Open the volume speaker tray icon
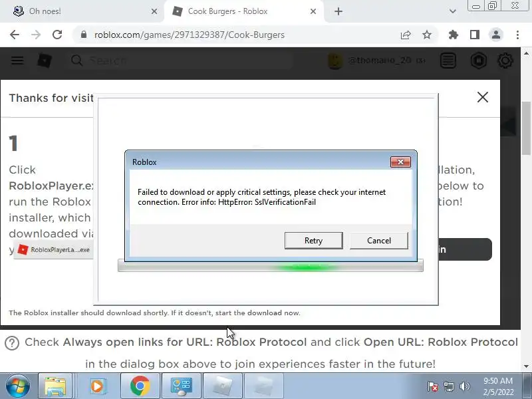Viewport: 532px width, 399px height. [x=464, y=386]
